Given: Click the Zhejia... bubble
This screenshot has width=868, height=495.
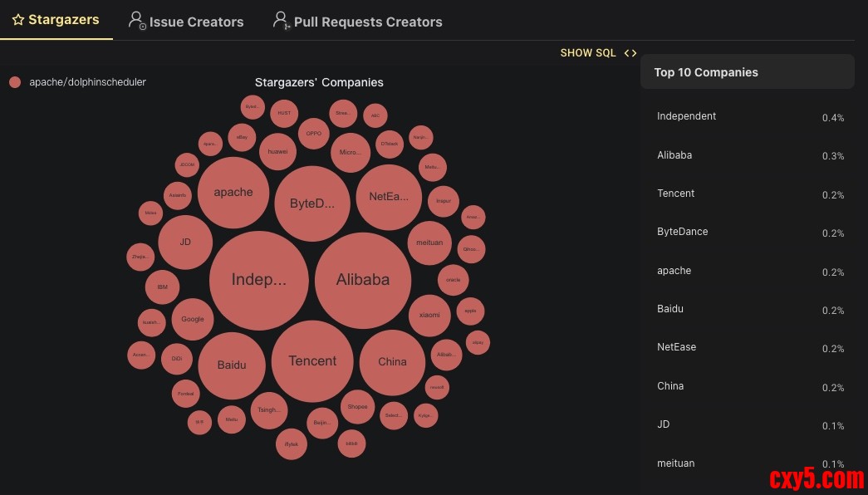Looking at the screenshot, I should point(140,257).
